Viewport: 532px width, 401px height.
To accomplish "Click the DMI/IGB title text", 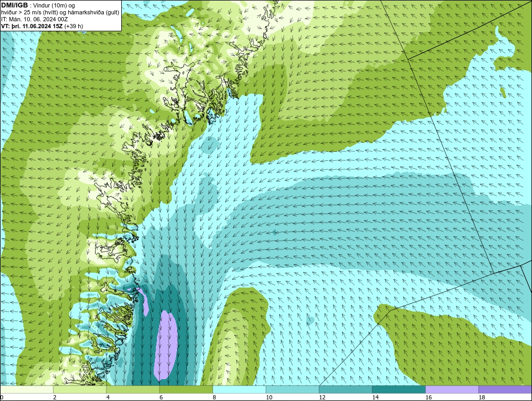I will (14, 5).
